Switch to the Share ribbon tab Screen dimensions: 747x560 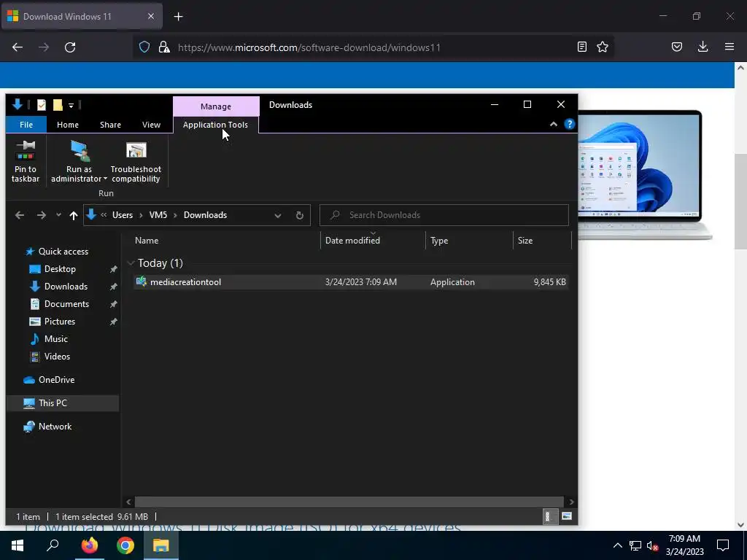(x=111, y=125)
